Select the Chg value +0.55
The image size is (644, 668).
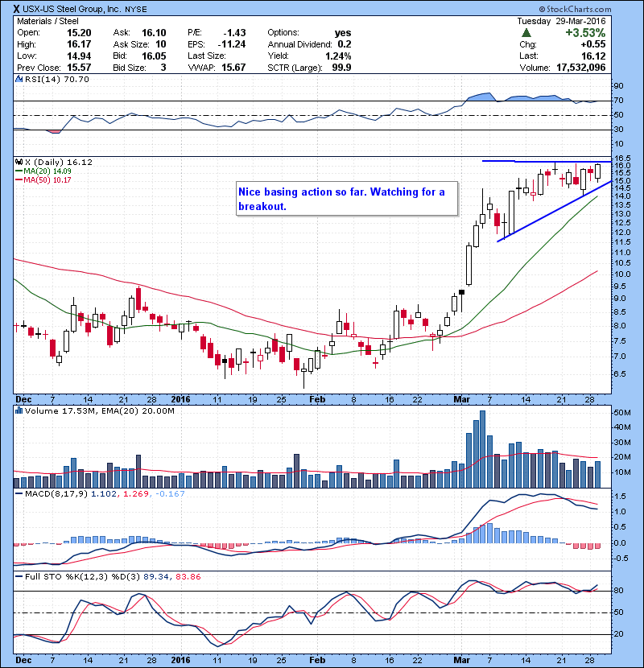[x=592, y=44]
